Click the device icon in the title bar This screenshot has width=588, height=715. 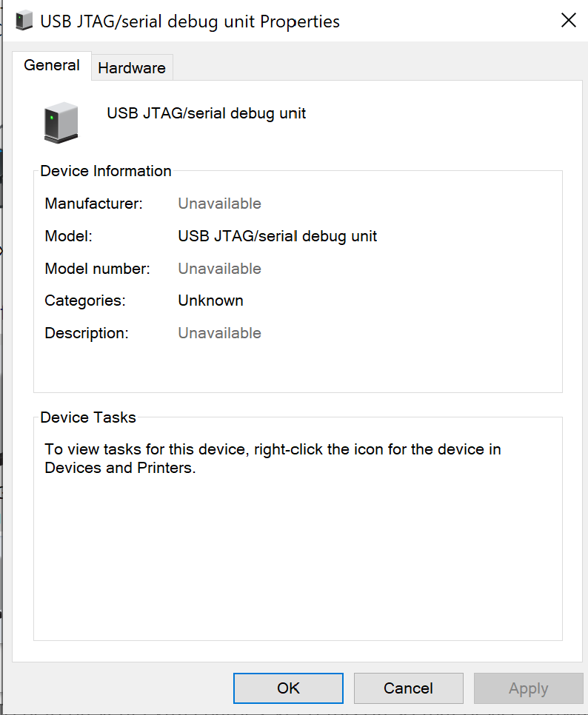pyautogui.click(x=24, y=21)
